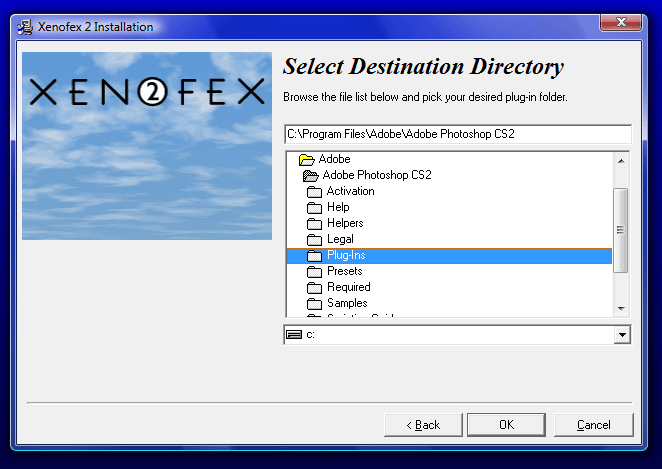The height and width of the screenshot is (469, 662).
Task: Pick the Legal folder name
Action: (x=340, y=239)
